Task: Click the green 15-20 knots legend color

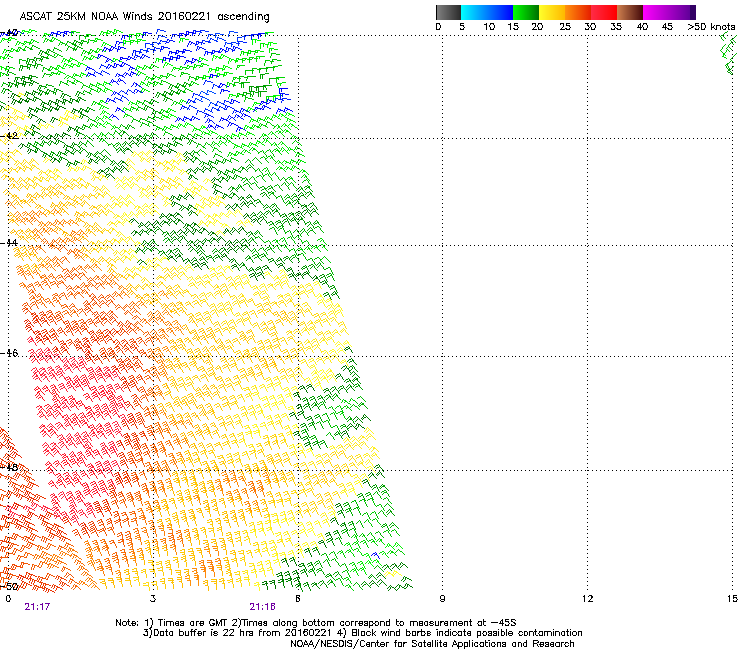Action: tap(526, 12)
